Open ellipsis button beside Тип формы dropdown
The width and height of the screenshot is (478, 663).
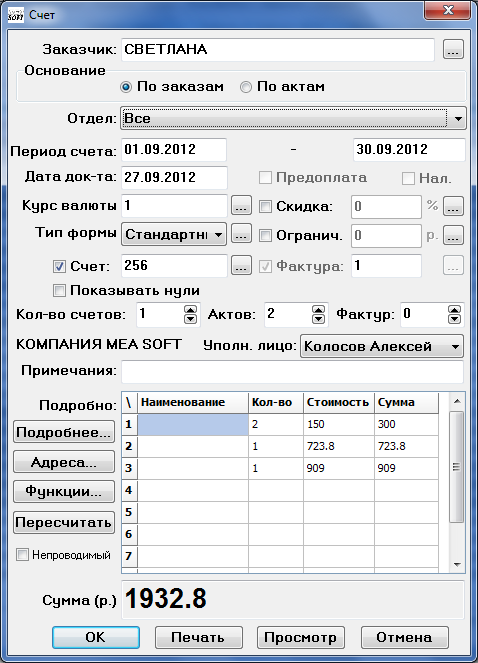241,234
